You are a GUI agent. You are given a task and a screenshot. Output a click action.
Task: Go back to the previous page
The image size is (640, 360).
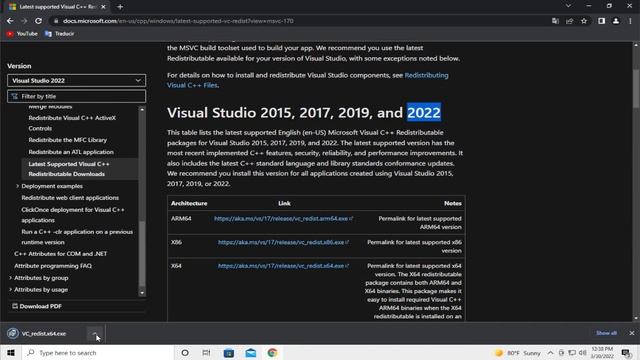10,21
